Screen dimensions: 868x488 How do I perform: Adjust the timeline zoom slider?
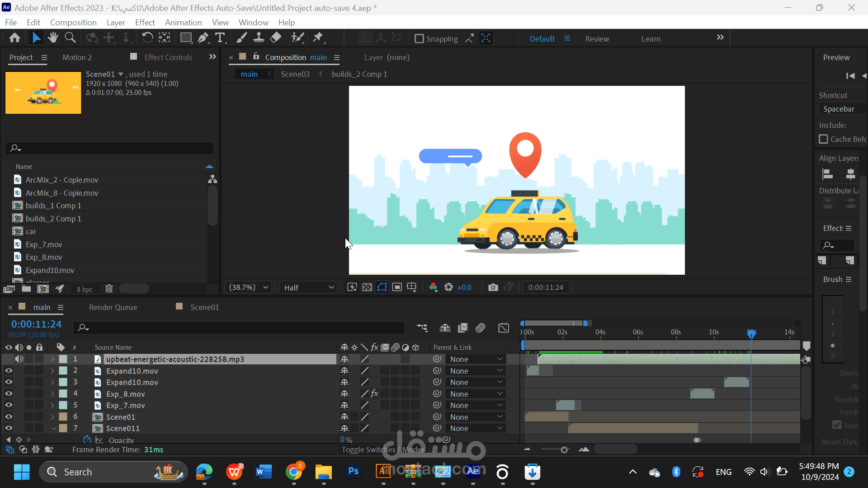(x=564, y=450)
